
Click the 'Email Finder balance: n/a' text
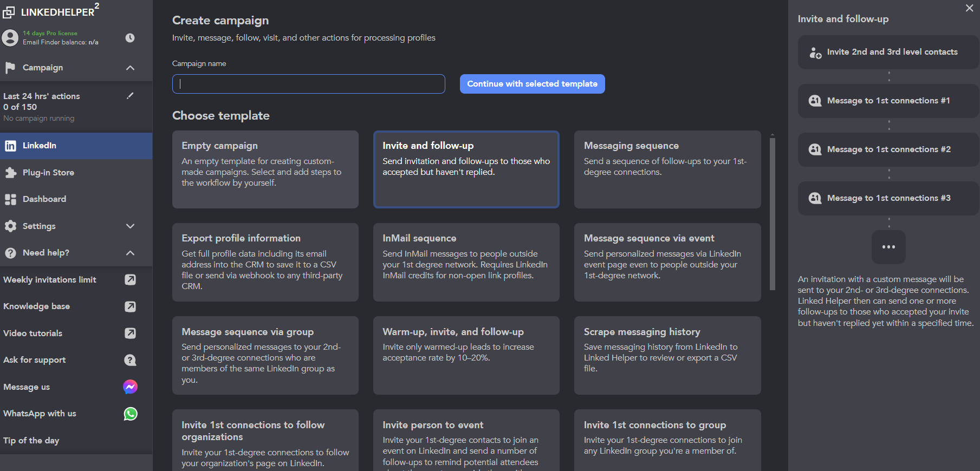click(x=61, y=42)
